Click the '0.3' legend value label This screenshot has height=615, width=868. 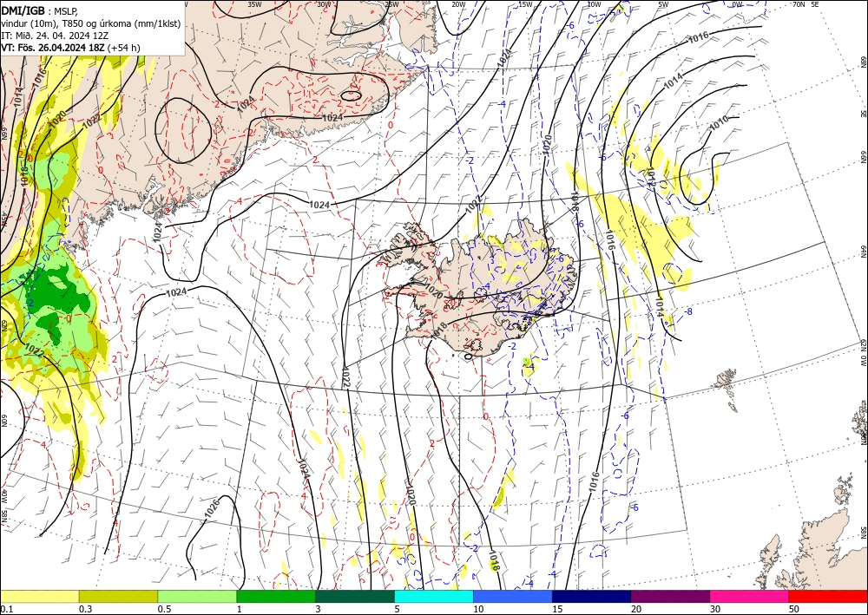pos(85,609)
